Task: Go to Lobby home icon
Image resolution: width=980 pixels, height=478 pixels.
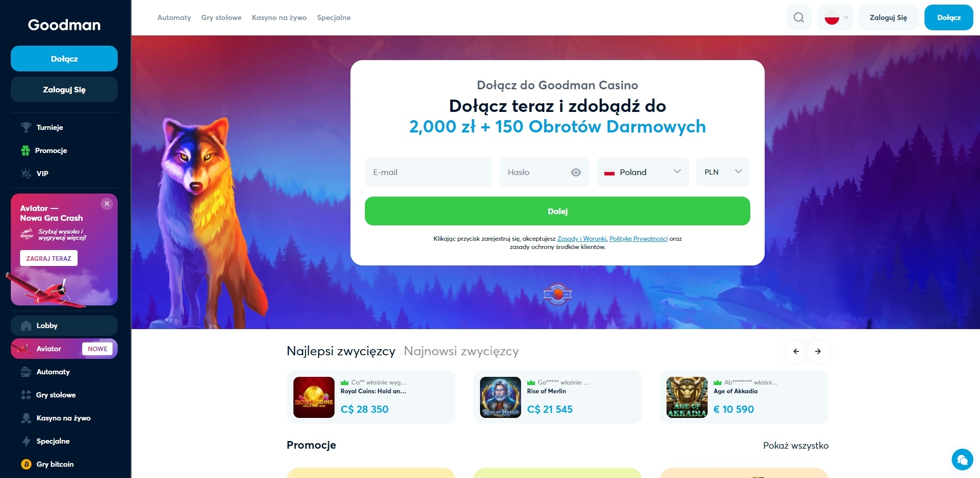Action: 26,326
